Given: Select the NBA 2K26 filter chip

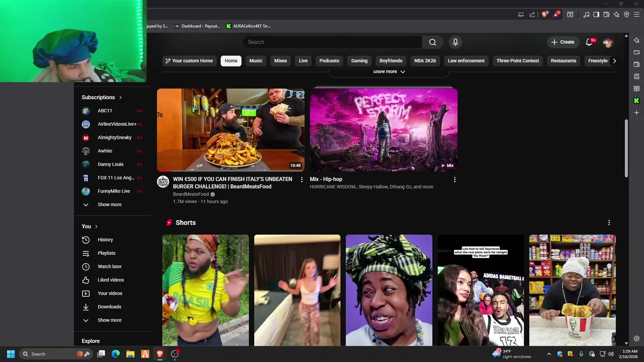Looking at the screenshot, I should 425,61.
